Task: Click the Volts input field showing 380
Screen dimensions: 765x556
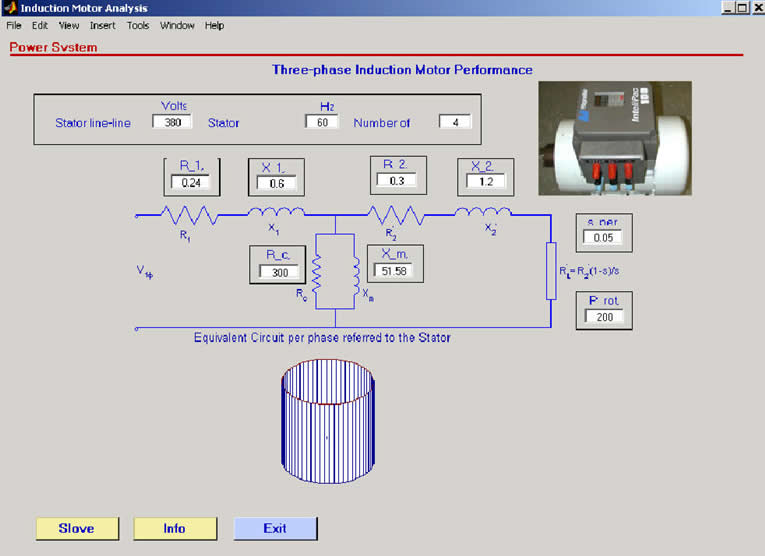Action: (x=172, y=122)
